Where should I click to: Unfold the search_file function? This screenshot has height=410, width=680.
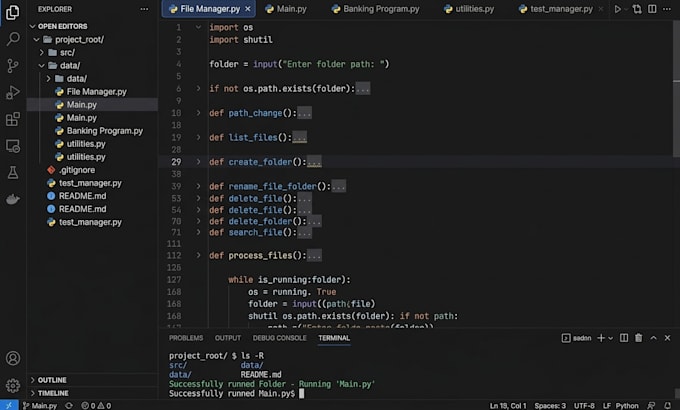click(x=198, y=232)
